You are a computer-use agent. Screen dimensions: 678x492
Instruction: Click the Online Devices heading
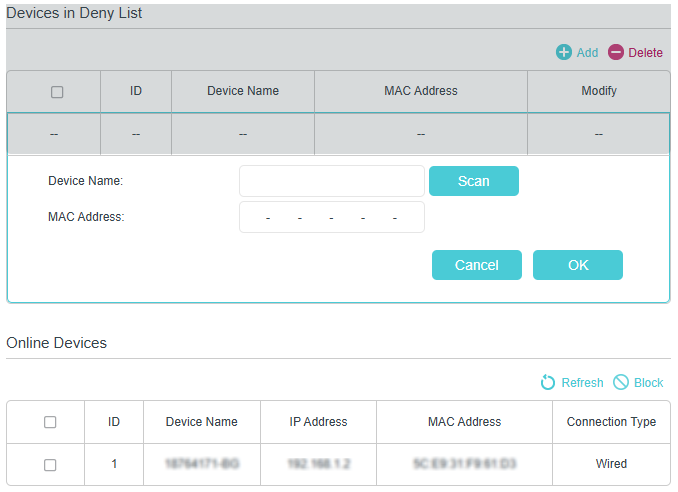56,343
